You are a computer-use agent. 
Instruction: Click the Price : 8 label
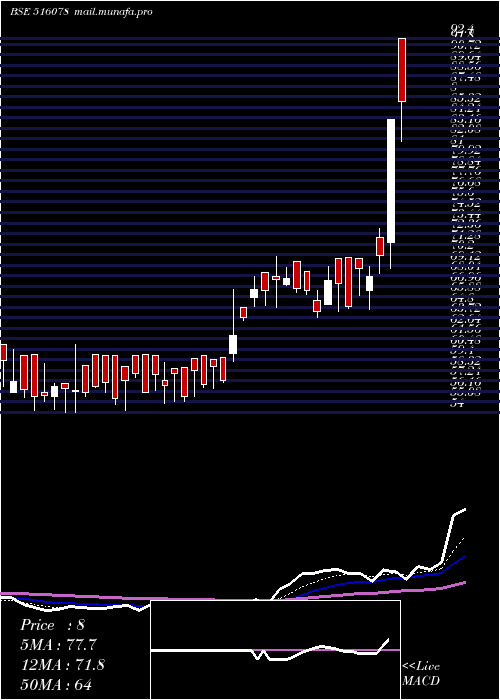click(x=52, y=625)
